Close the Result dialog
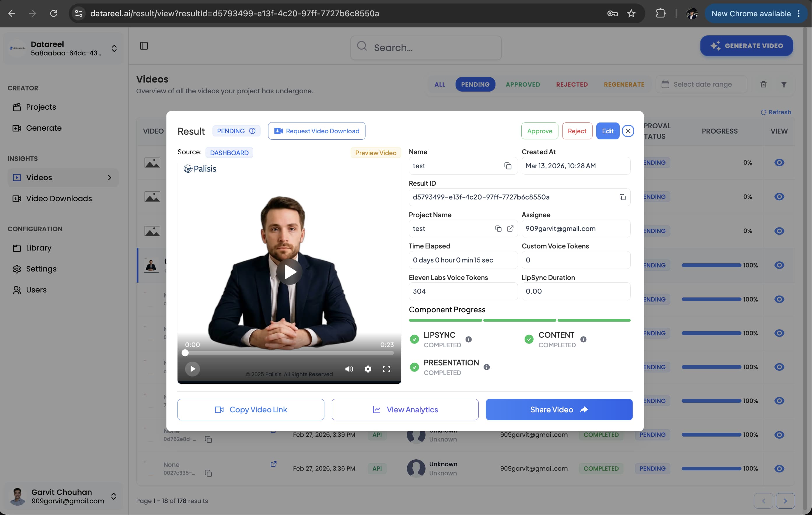812x515 pixels. [x=628, y=131]
